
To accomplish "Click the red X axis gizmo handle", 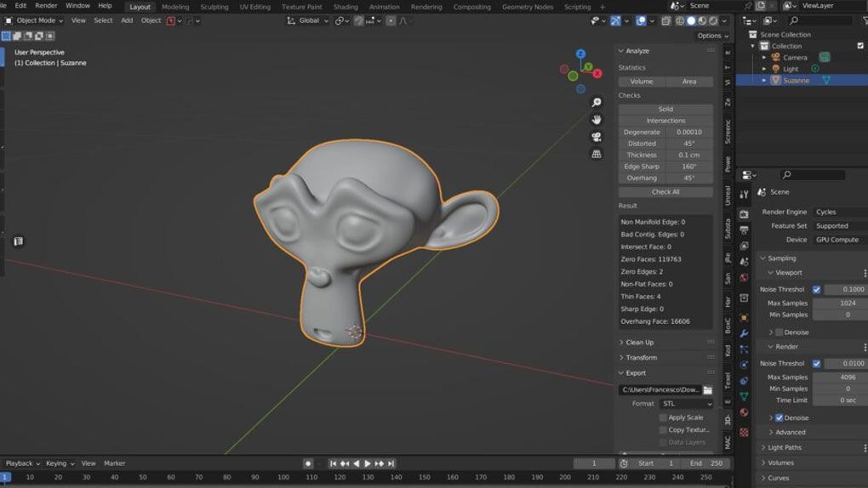I will (x=597, y=73).
